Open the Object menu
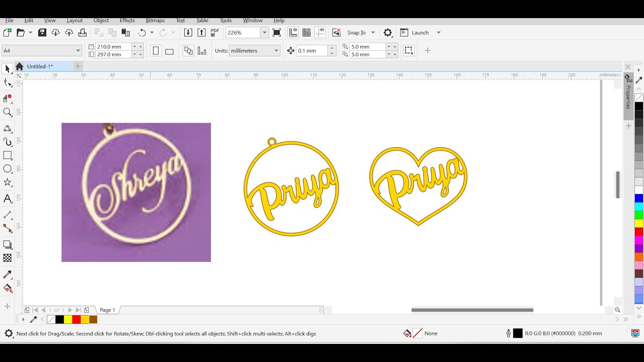The image size is (644, 362). [101, 21]
